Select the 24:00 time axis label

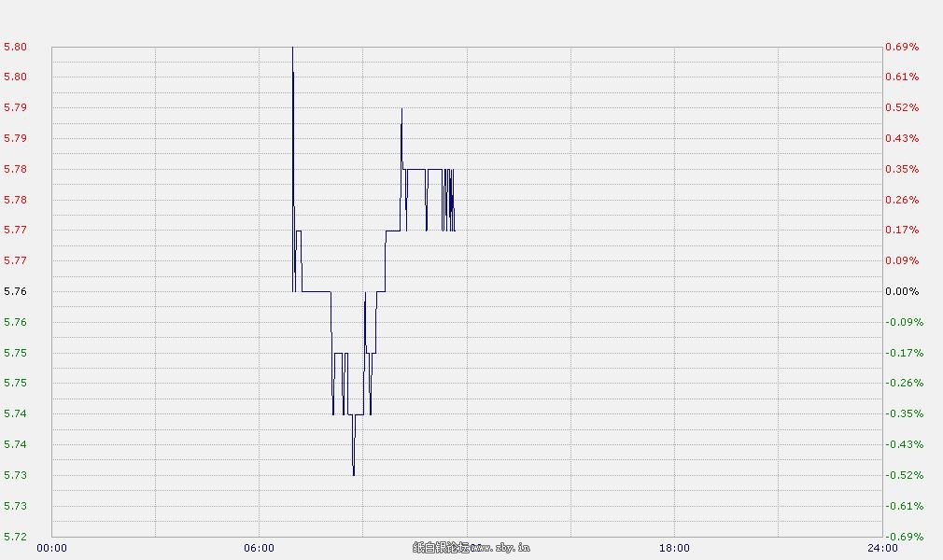pyautogui.click(x=881, y=548)
